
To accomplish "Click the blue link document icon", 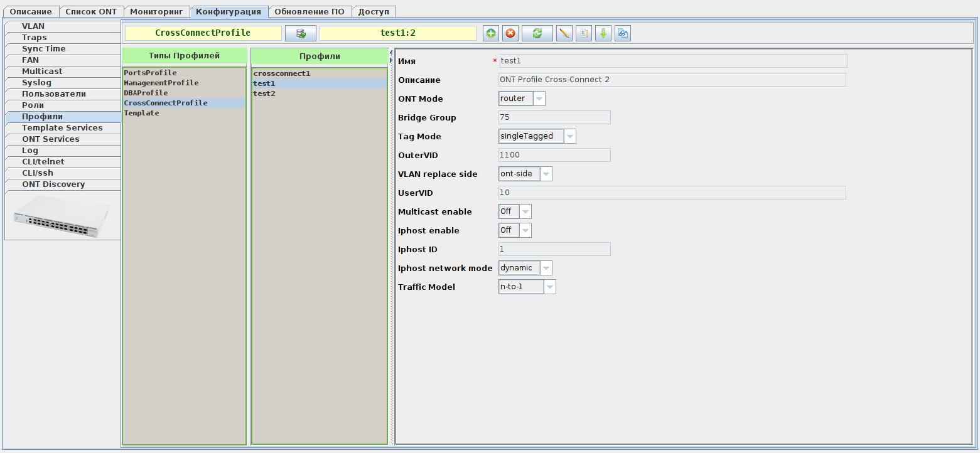I will (622, 33).
